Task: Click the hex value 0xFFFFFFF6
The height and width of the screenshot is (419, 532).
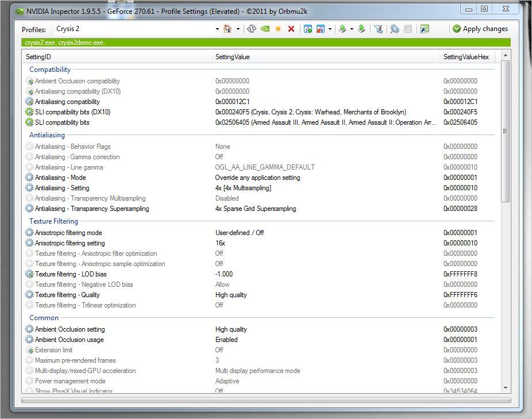Action: coord(460,295)
